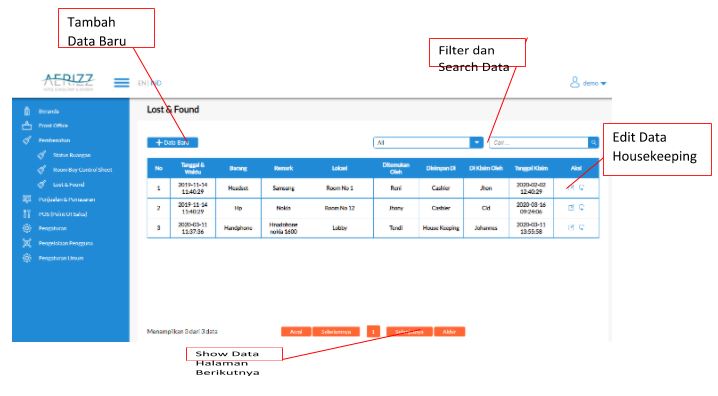Click edit icon in row 2
The width and height of the screenshot is (718, 396).
point(571,208)
